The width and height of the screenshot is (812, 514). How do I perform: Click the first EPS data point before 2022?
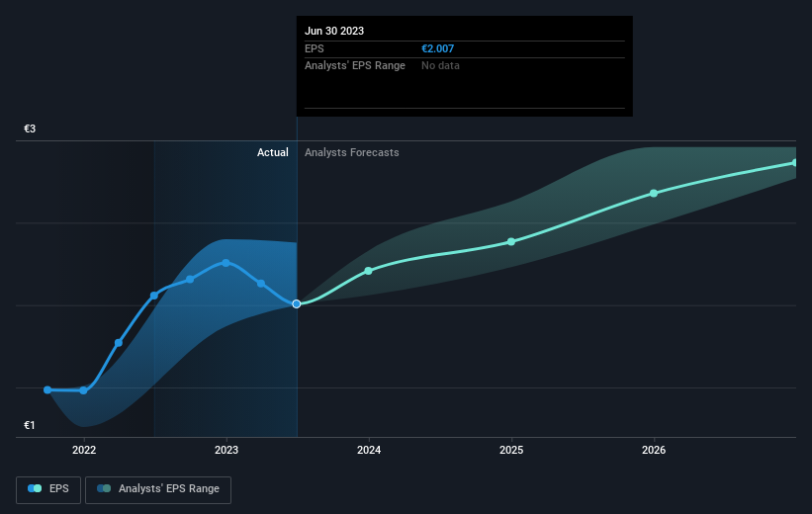coord(47,389)
